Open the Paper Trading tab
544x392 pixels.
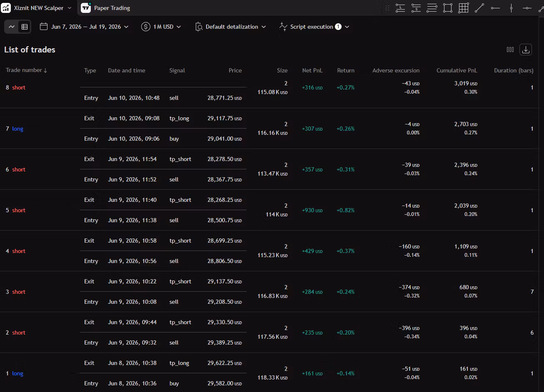105,8
